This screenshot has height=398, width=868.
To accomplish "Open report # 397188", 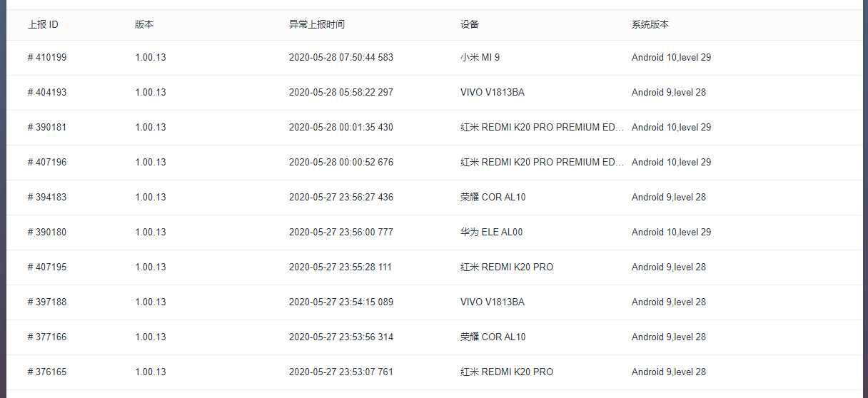I will point(47,302).
